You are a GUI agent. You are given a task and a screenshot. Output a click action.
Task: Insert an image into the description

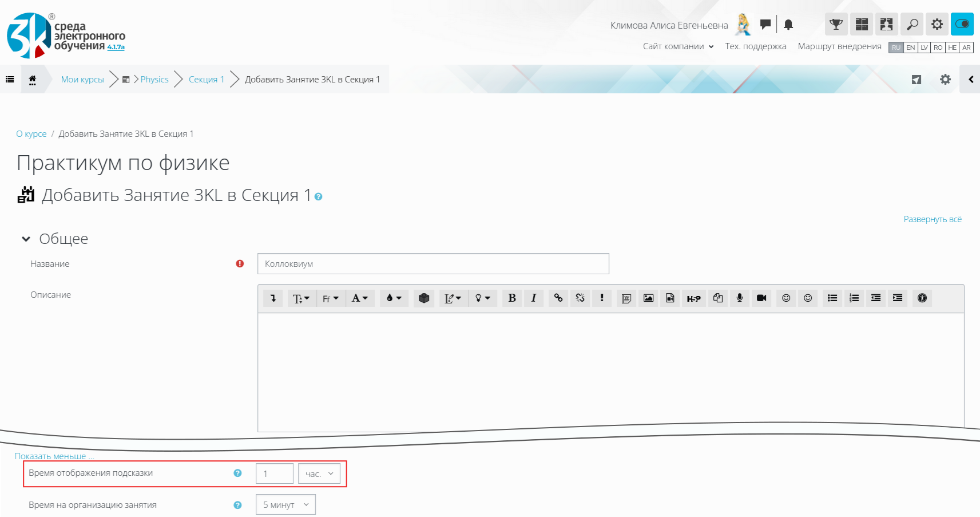pos(648,298)
